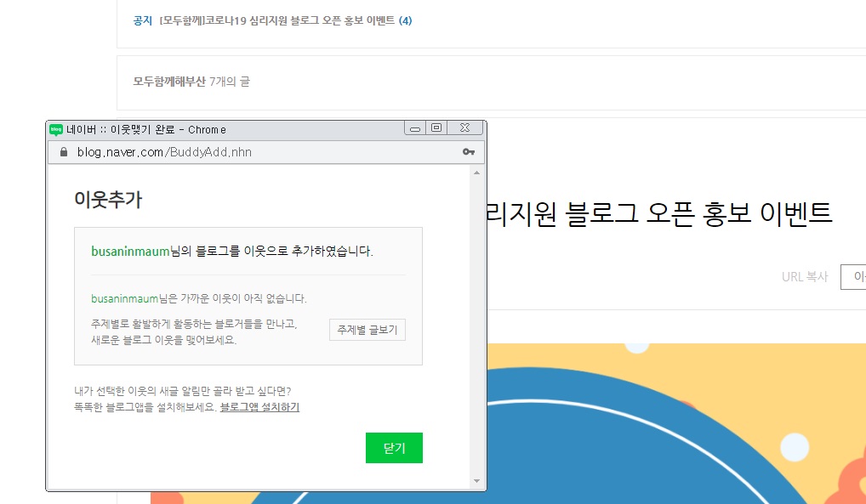Image resolution: width=866 pixels, height=504 pixels.
Task: Minimize the neighbor-add popup window
Action: click(x=415, y=128)
